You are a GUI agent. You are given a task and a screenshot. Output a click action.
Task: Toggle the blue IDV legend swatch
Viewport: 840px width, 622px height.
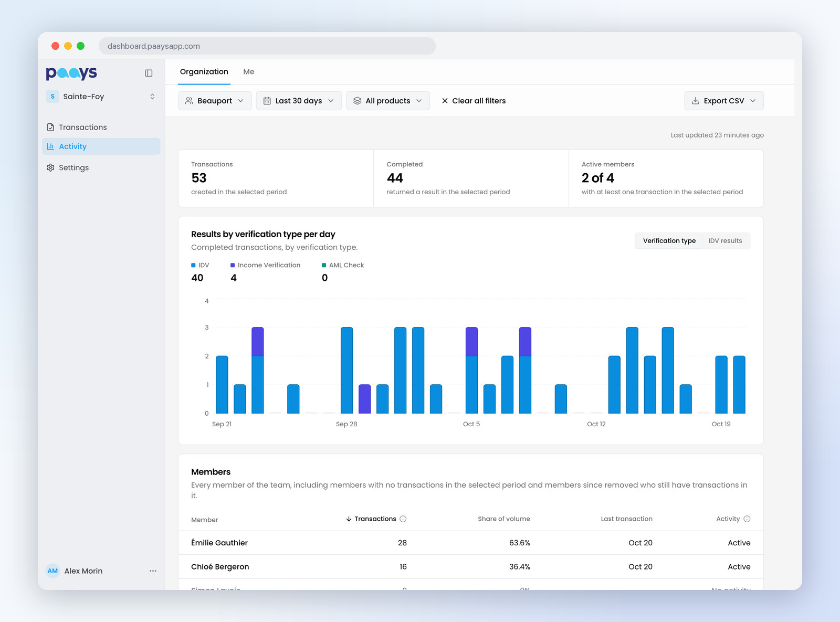point(193,266)
